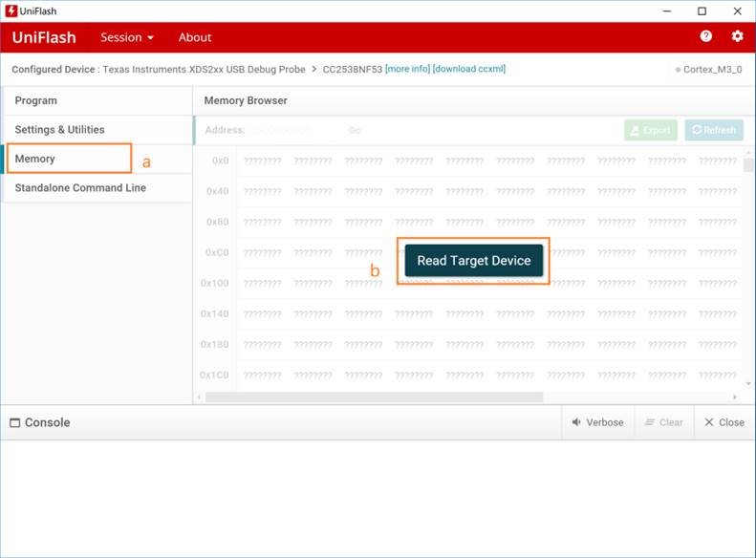Clear the console output

663,422
